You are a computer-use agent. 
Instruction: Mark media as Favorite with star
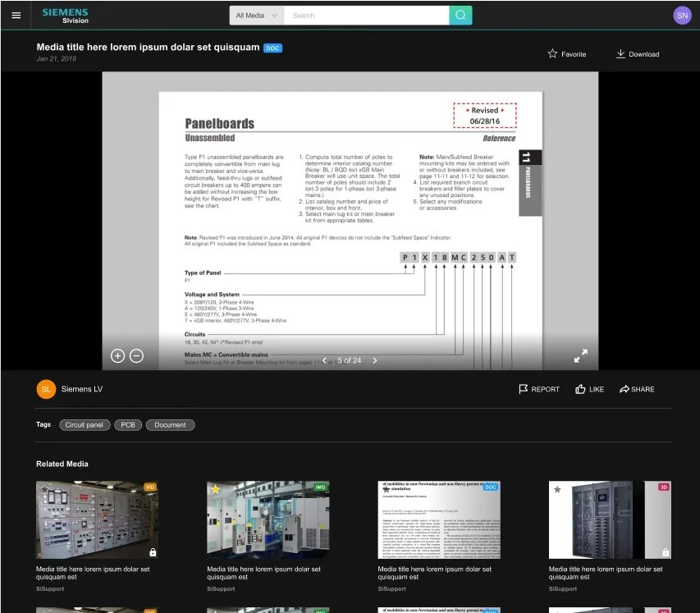pyautogui.click(x=567, y=54)
